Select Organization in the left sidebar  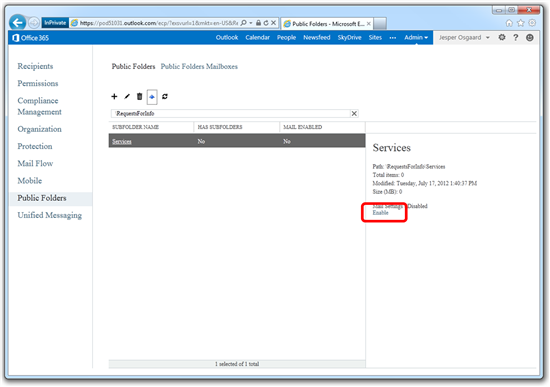coord(39,129)
